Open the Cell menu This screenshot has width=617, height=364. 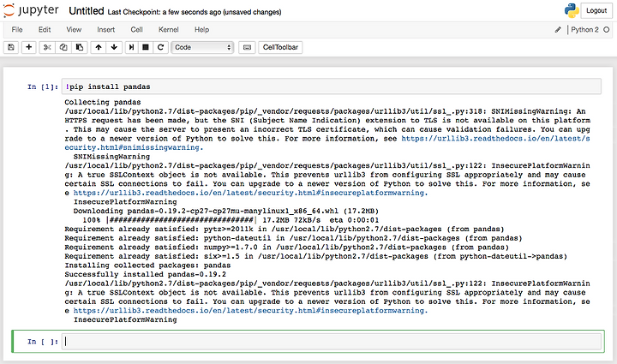point(136,29)
